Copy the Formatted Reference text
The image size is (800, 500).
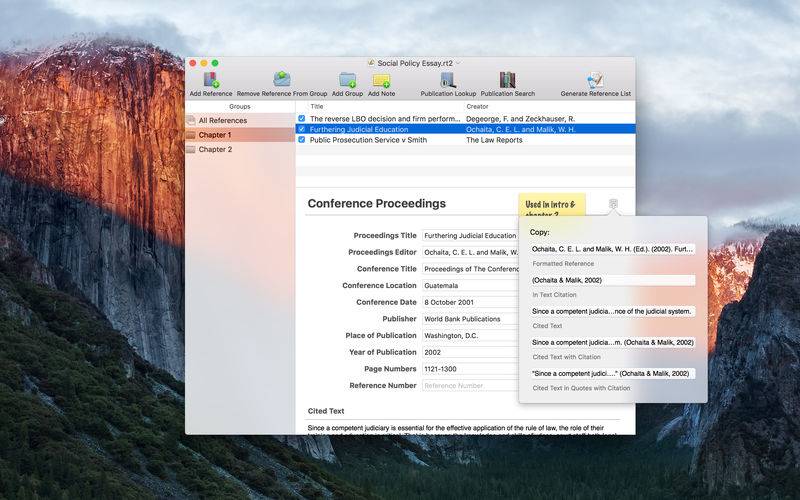pos(612,249)
